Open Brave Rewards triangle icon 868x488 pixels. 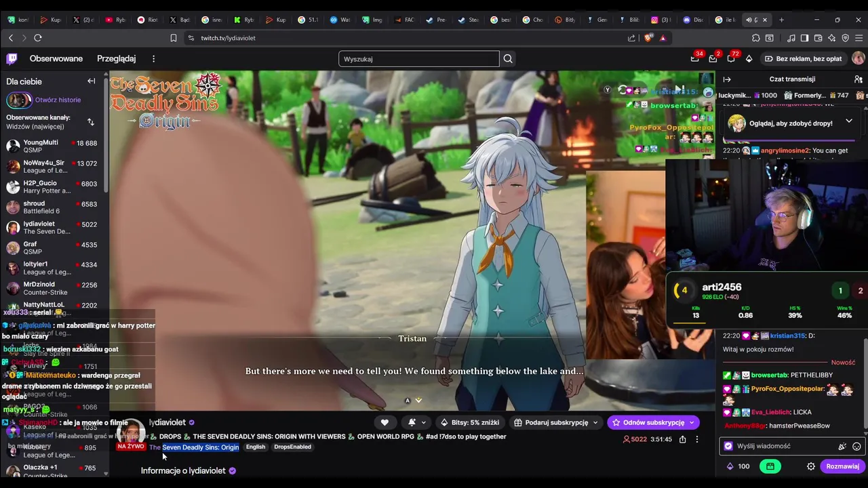click(663, 38)
